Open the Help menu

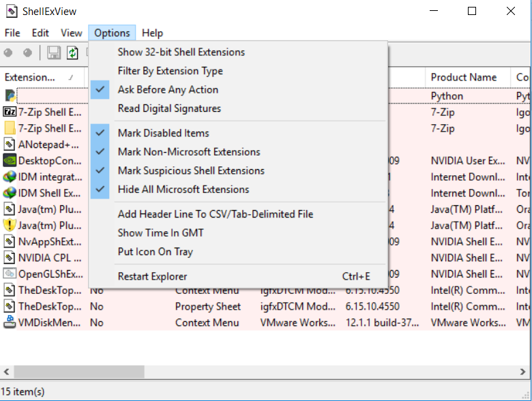coord(152,33)
